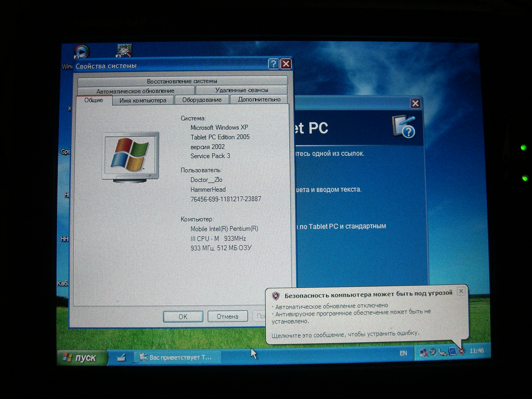Click the Microsoft Windows XP text

pos(219,127)
